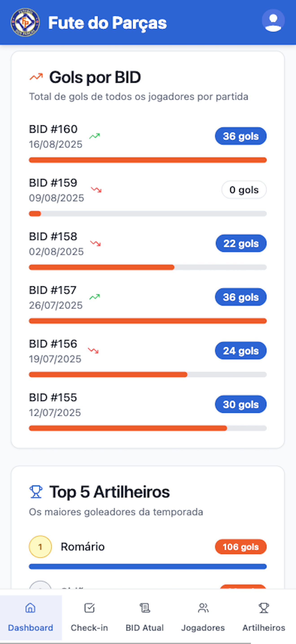This screenshot has height=644, width=296.
Task: Click the red downward trend icon for BID #159
Action: pos(96,190)
